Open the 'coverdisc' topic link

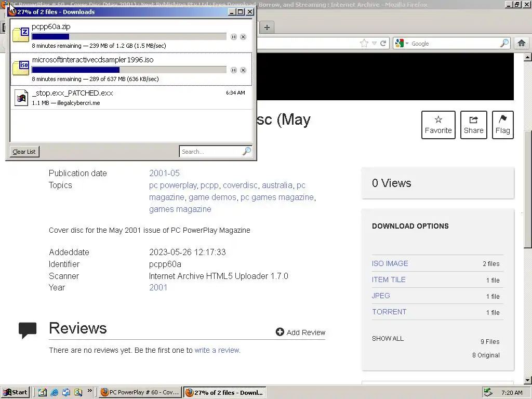[x=240, y=185]
